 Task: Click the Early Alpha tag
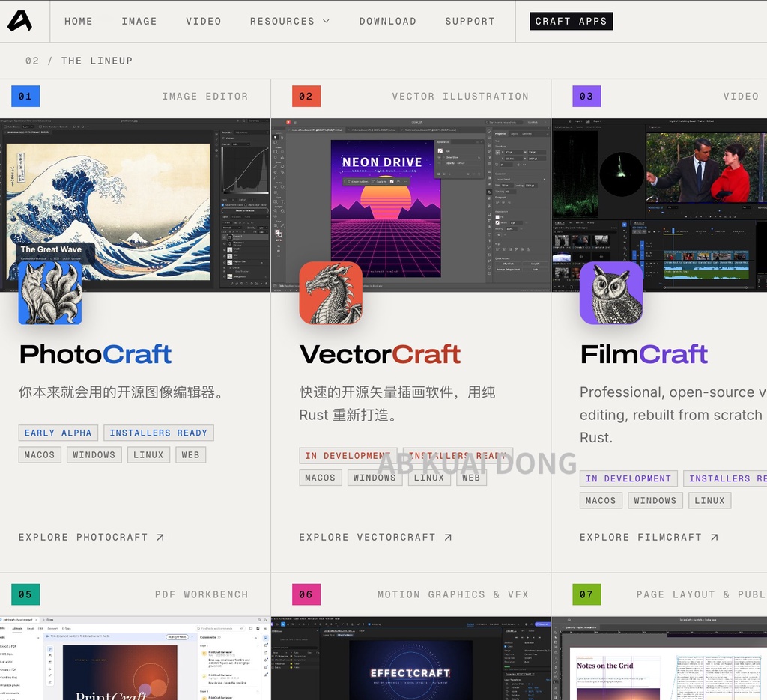click(x=58, y=433)
